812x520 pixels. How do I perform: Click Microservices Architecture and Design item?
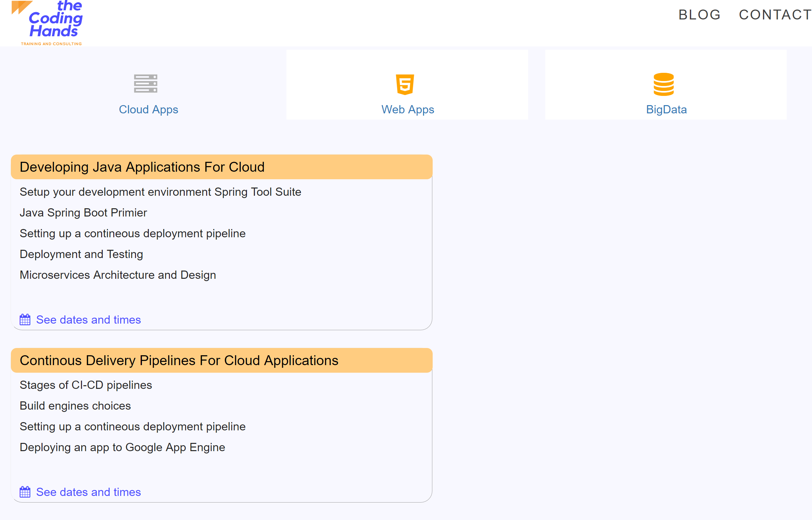tap(118, 275)
